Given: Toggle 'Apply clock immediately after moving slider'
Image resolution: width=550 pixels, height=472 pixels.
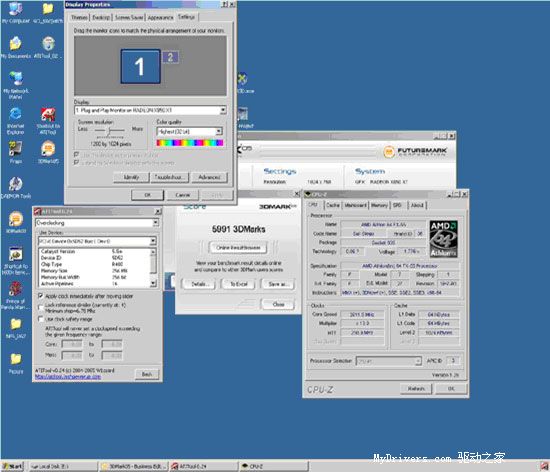Looking at the screenshot, I should [x=41, y=296].
